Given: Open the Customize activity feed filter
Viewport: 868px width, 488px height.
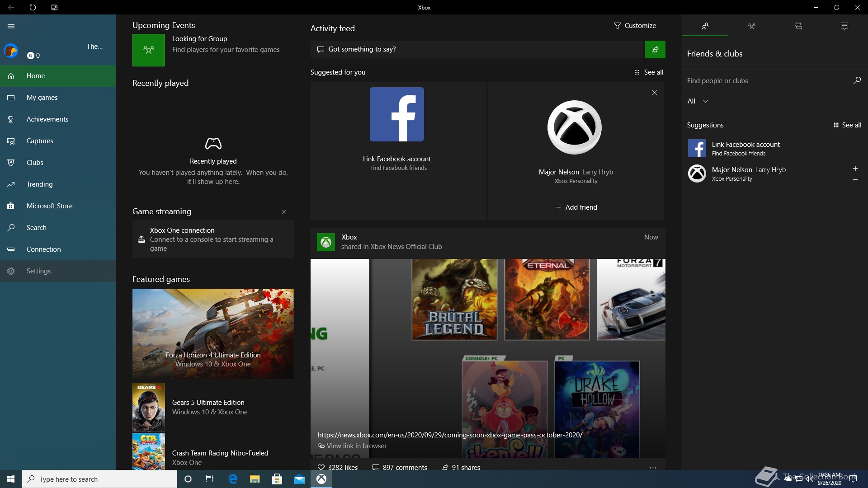Looking at the screenshot, I should click(x=635, y=26).
